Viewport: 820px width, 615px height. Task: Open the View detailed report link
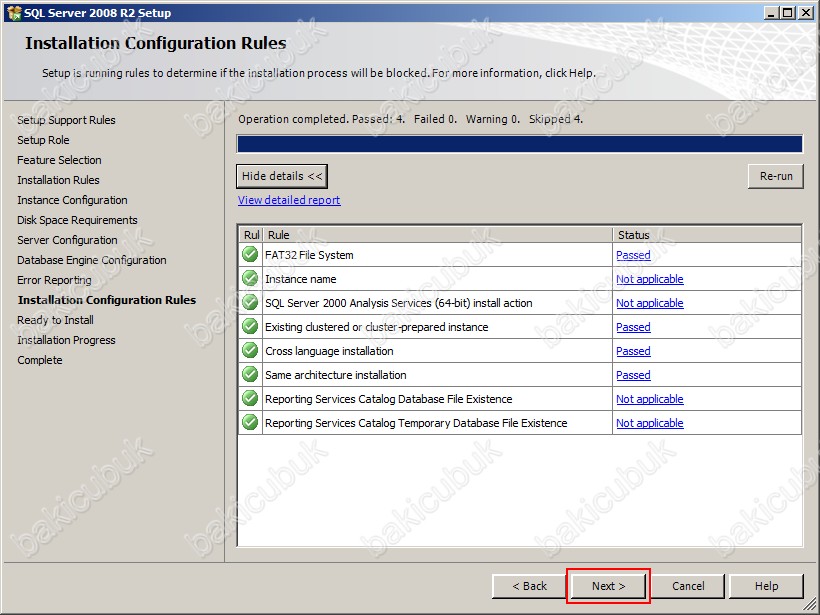point(289,200)
